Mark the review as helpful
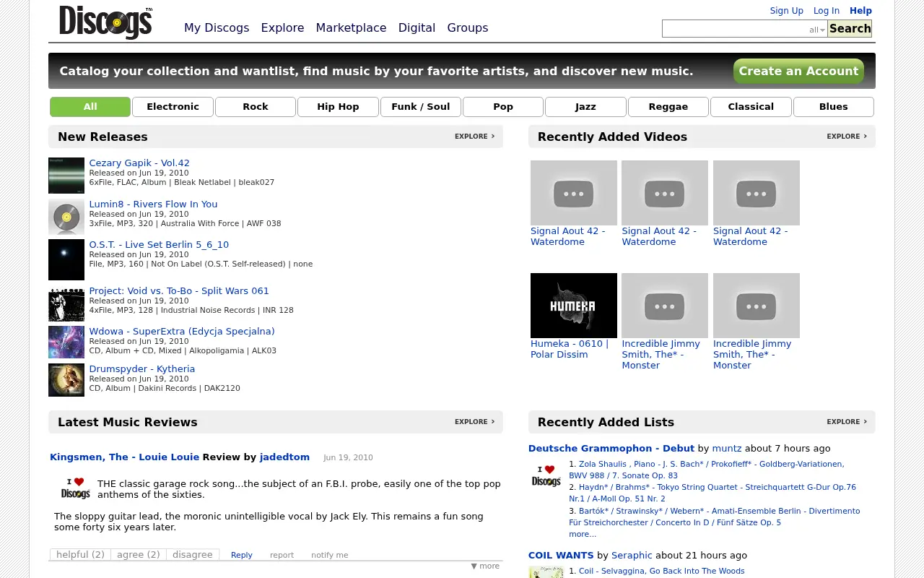Image resolution: width=924 pixels, height=578 pixels. (x=80, y=555)
